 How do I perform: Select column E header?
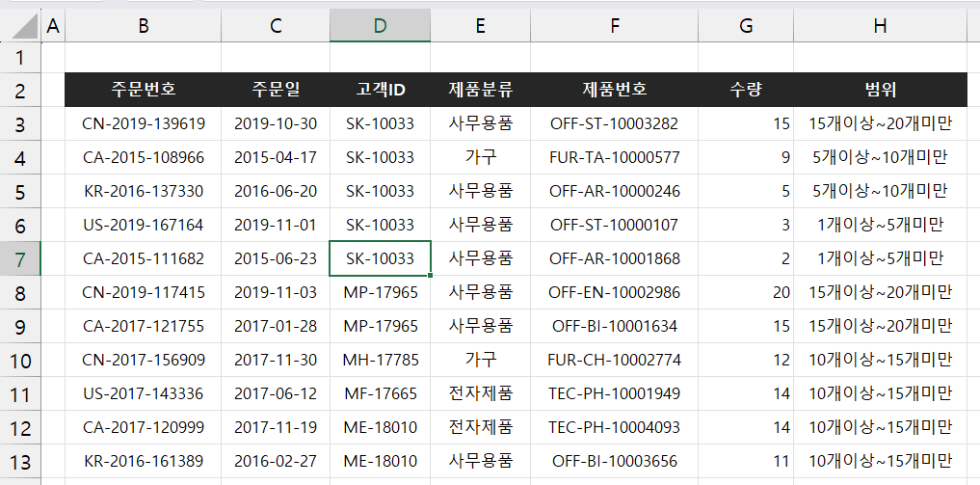tap(480, 26)
